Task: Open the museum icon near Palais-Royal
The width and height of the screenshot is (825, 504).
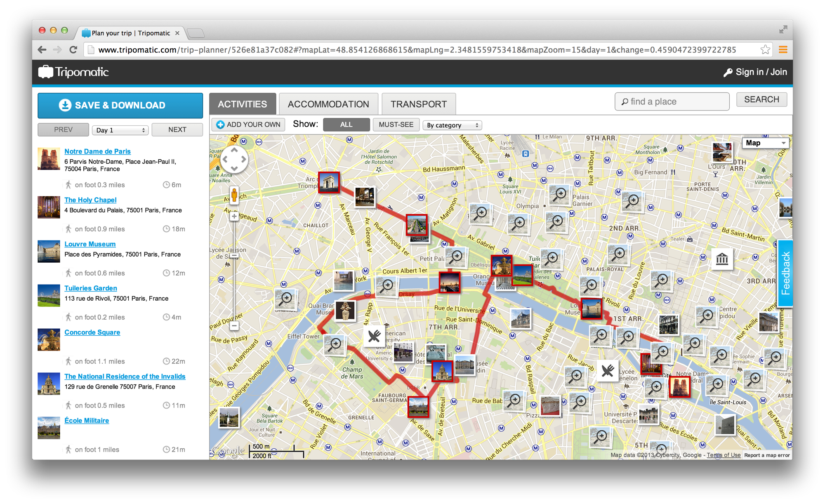Action: (722, 259)
